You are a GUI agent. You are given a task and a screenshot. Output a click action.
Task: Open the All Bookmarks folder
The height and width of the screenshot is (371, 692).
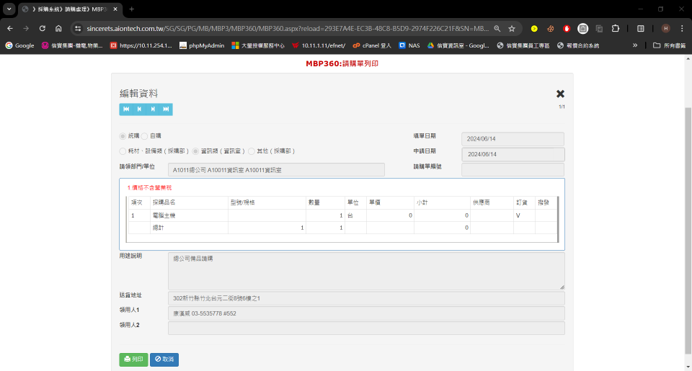point(669,45)
